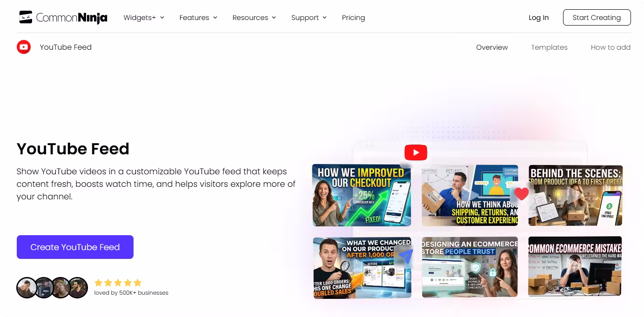The width and height of the screenshot is (644, 317).
Task: Expand the Features menu
Action: pos(198,17)
